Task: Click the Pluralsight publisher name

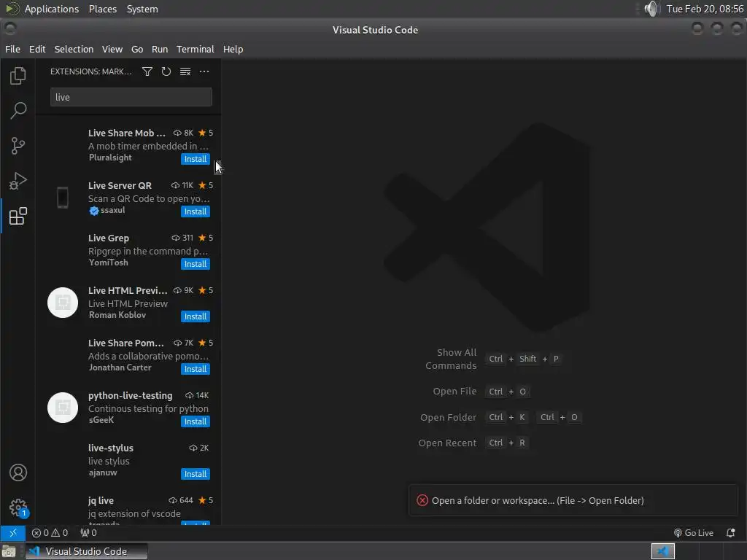Action: coord(110,157)
